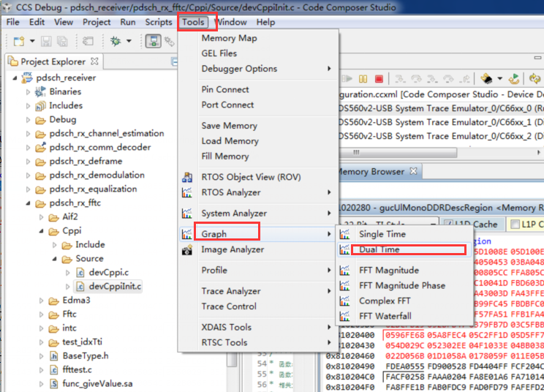Screen dimensions: 544x392
Task: Click the func_giveValue.sa file icon
Action: 53,384
